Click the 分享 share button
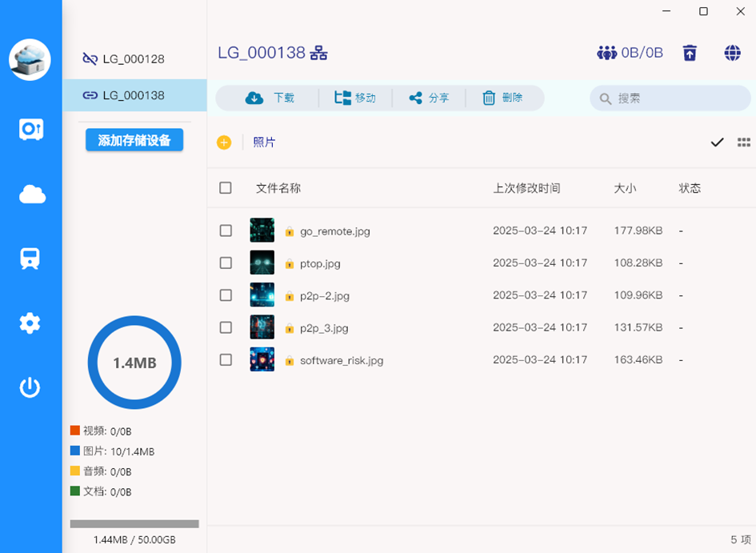This screenshot has width=756, height=553. click(429, 98)
